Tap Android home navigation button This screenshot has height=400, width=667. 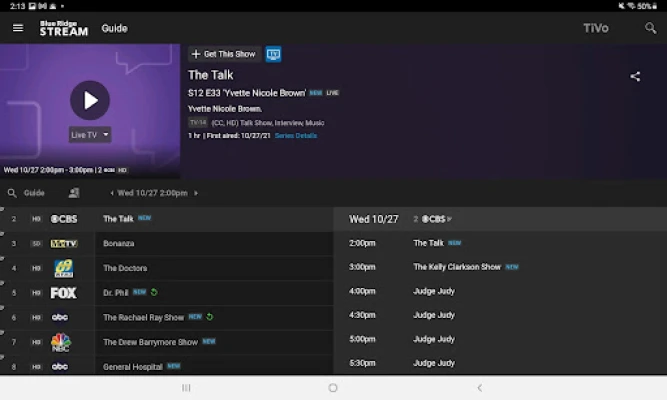(333, 388)
